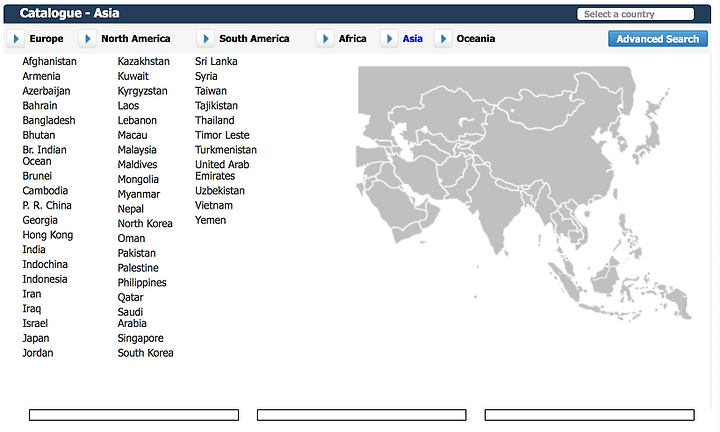
Task: Expand the North America arrow icon
Action: (87, 39)
